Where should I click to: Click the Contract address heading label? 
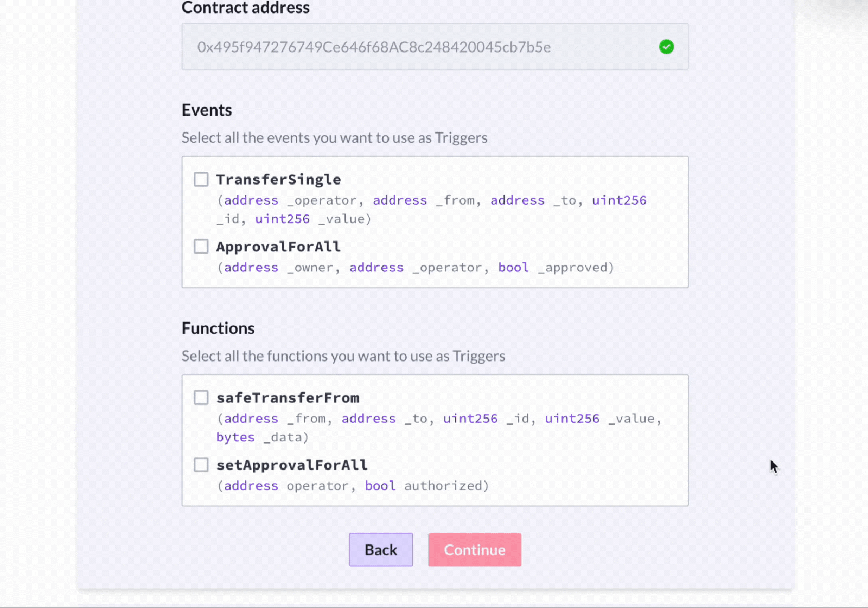(x=246, y=8)
